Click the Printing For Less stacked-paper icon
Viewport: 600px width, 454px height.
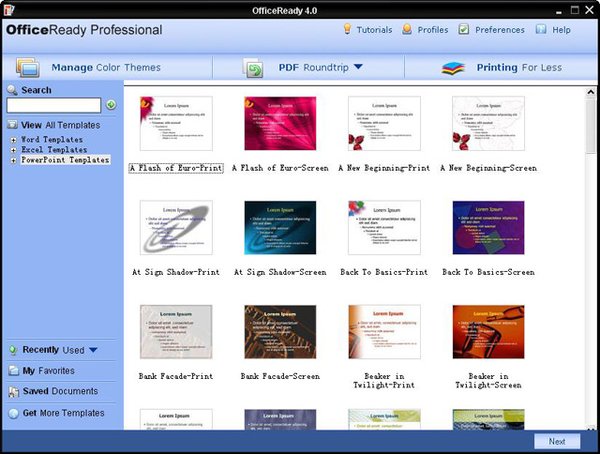(453, 68)
